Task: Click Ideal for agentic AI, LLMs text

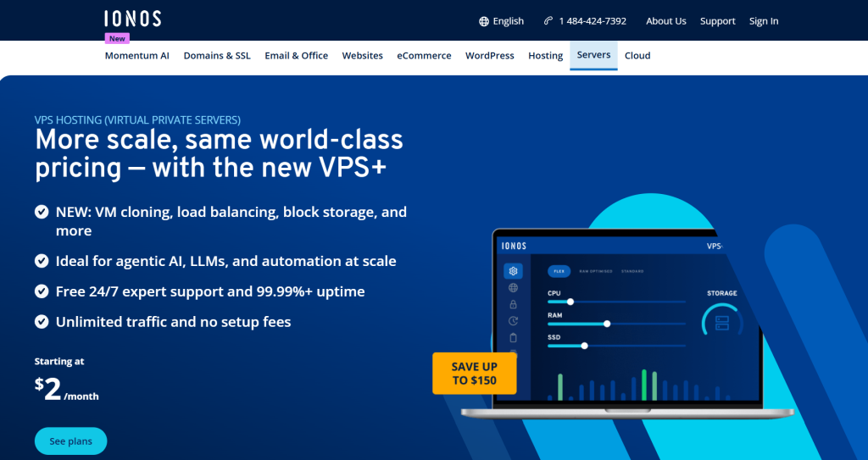Action: coord(225,261)
